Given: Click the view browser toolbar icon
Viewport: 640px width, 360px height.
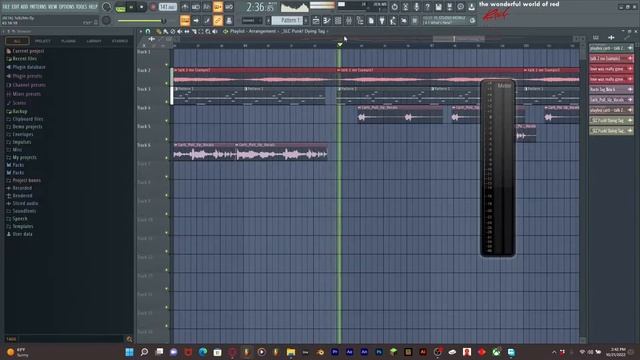Looking at the screenshot, I should 360,20.
